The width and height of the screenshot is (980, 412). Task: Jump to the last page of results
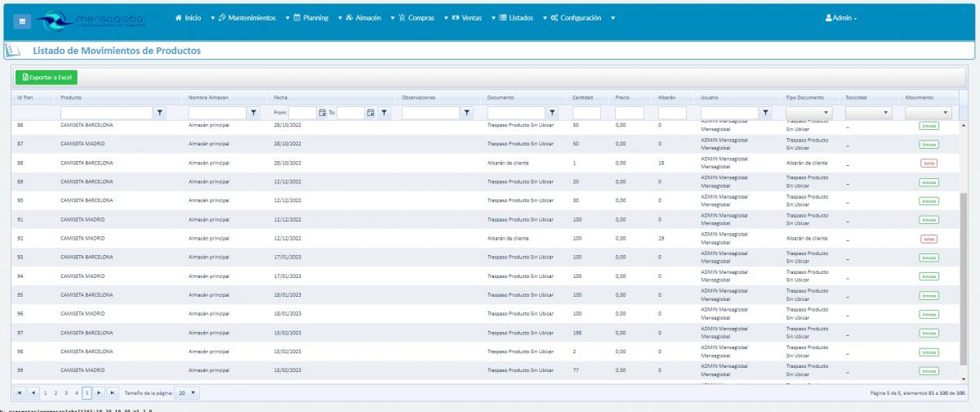113,393
